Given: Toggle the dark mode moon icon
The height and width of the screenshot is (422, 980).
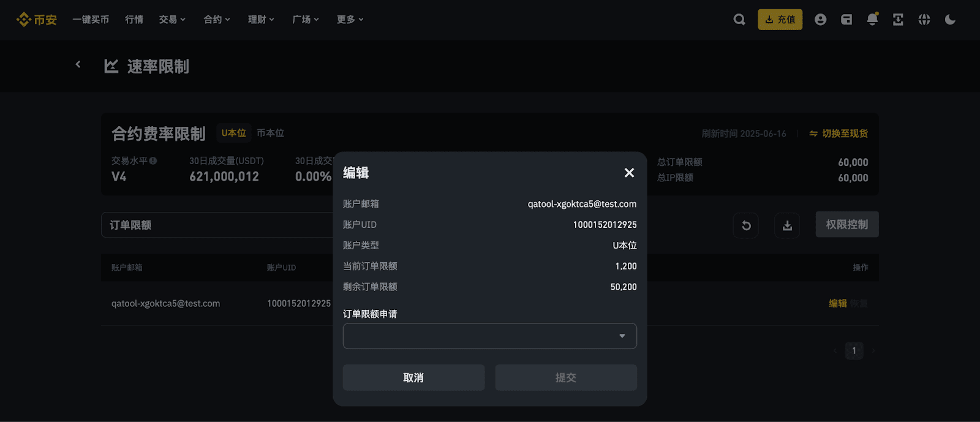Looking at the screenshot, I should coord(950,20).
